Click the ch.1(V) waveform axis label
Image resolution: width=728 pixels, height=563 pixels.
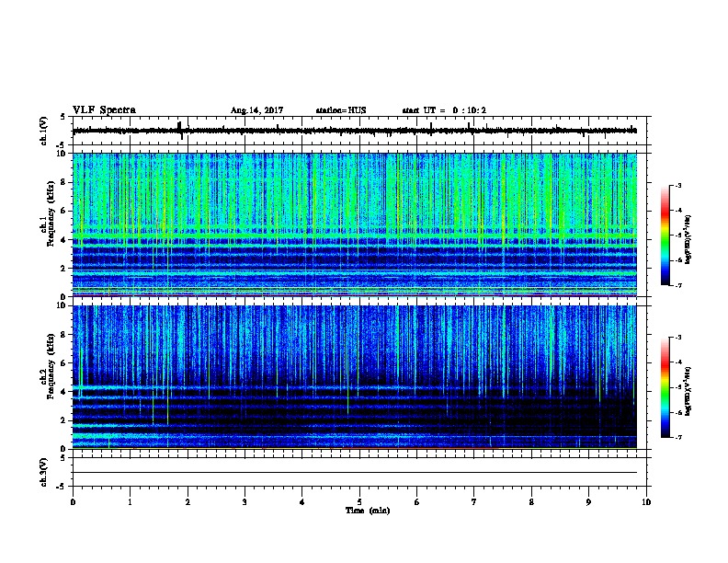(44, 131)
